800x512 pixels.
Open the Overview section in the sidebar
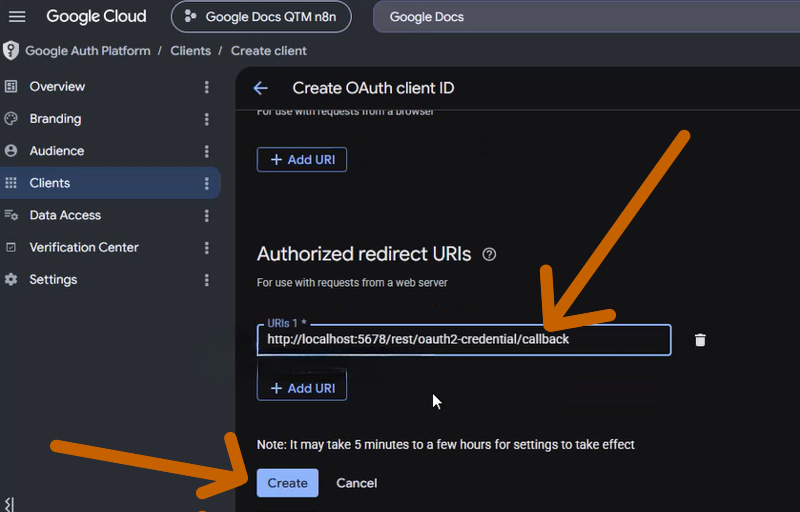click(110, 87)
